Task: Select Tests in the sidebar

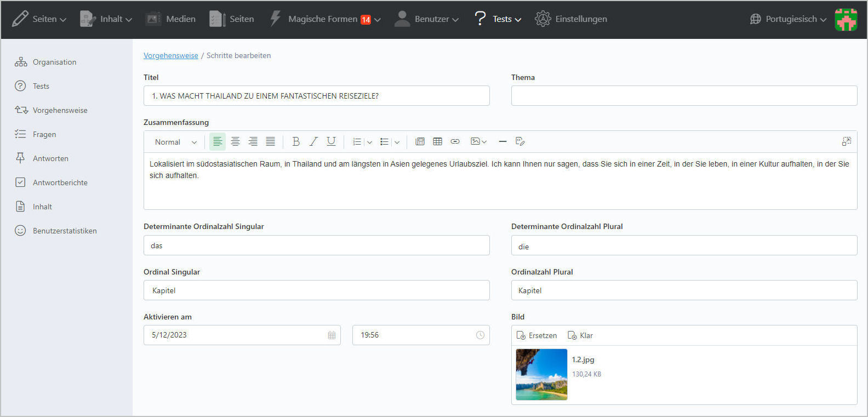Action: (x=32, y=86)
